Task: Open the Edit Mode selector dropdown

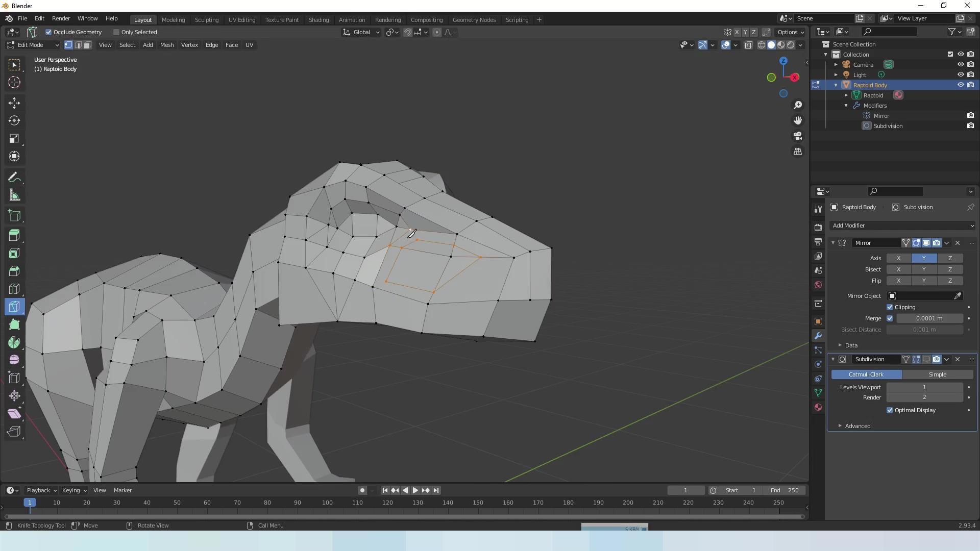Action: pos(33,45)
